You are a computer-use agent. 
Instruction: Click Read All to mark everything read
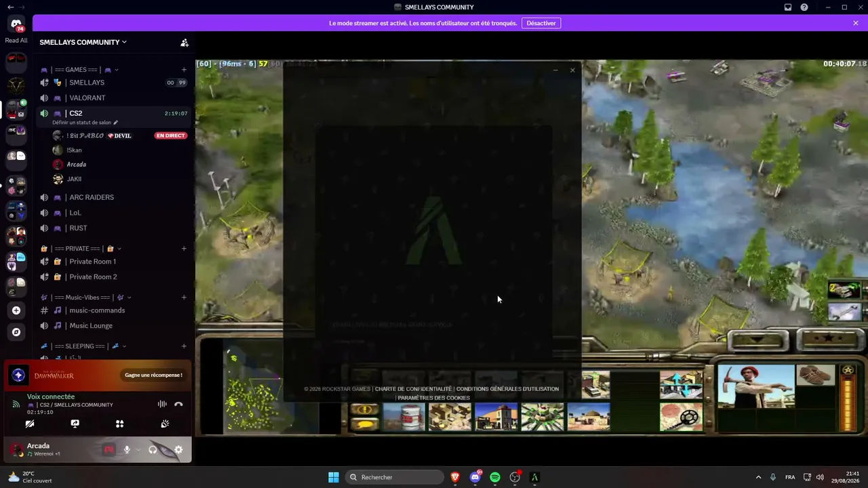click(x=16, y=41)
